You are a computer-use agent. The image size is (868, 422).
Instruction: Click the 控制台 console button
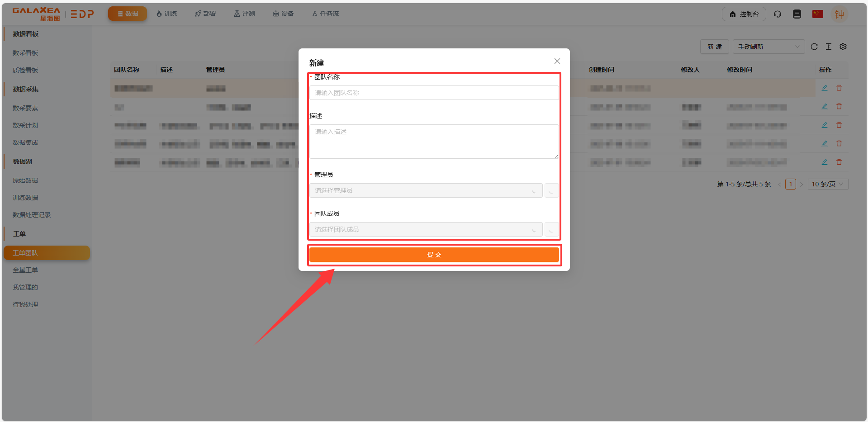pyautogui.click(x=744, y=14)
